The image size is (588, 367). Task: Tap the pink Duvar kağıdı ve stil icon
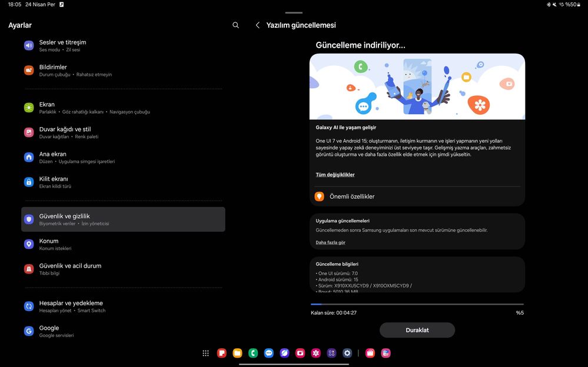click(x=29, y=132)
